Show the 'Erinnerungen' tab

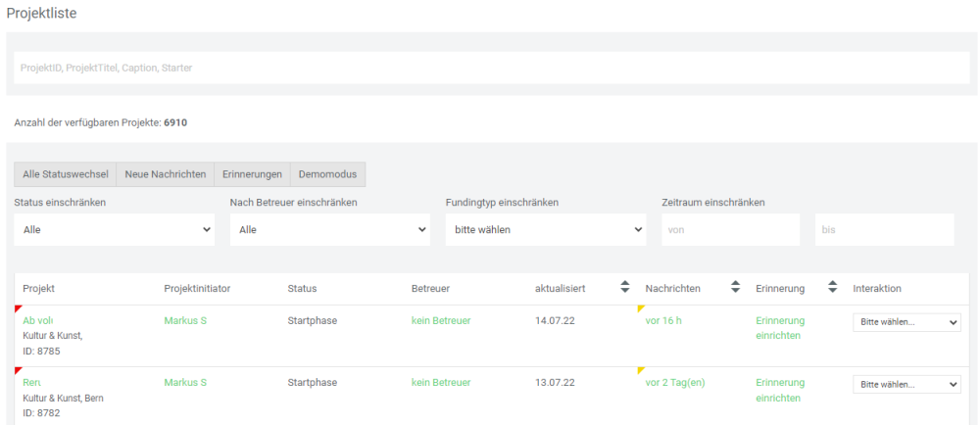252,174
